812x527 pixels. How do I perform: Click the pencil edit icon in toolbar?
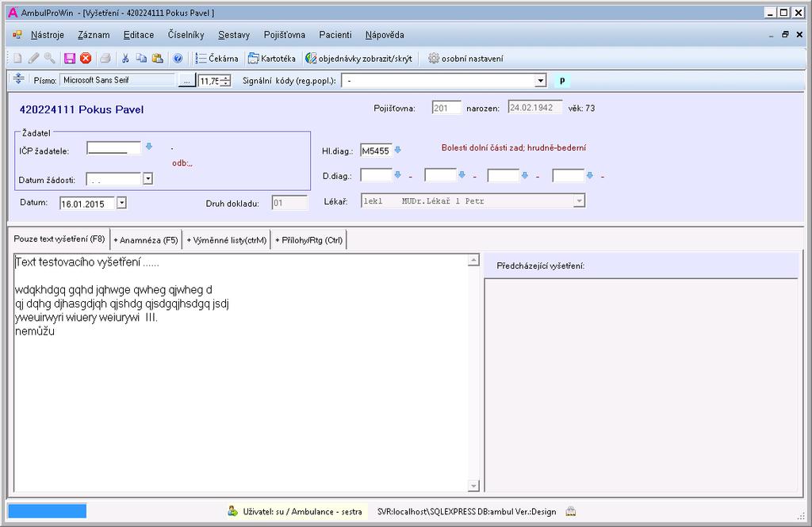tap(33, 59)
